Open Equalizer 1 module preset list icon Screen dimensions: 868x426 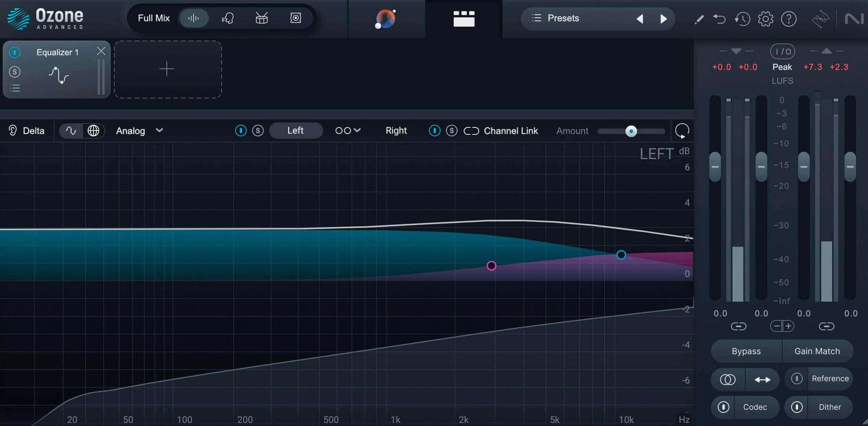pyautogui.click(x=15, y=88)
